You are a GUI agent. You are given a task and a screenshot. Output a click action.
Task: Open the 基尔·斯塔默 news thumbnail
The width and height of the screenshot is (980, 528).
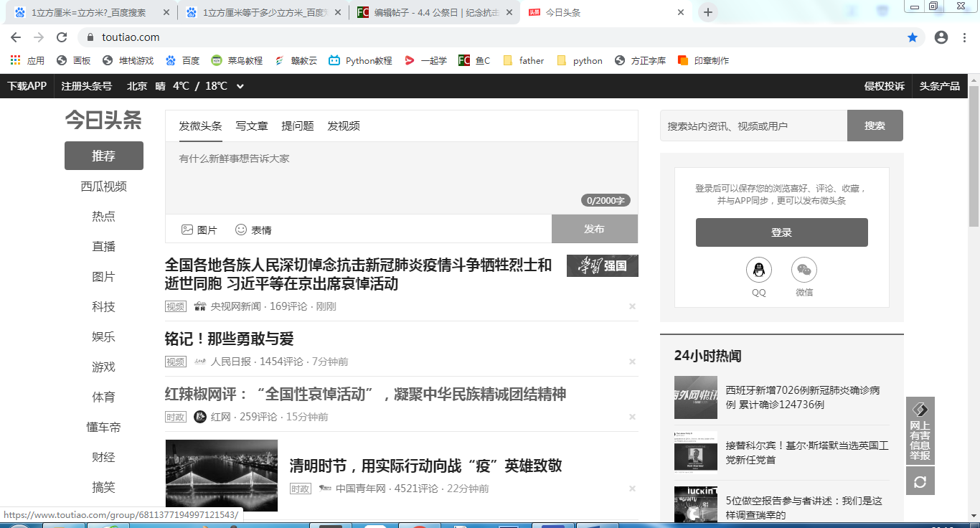696,453
